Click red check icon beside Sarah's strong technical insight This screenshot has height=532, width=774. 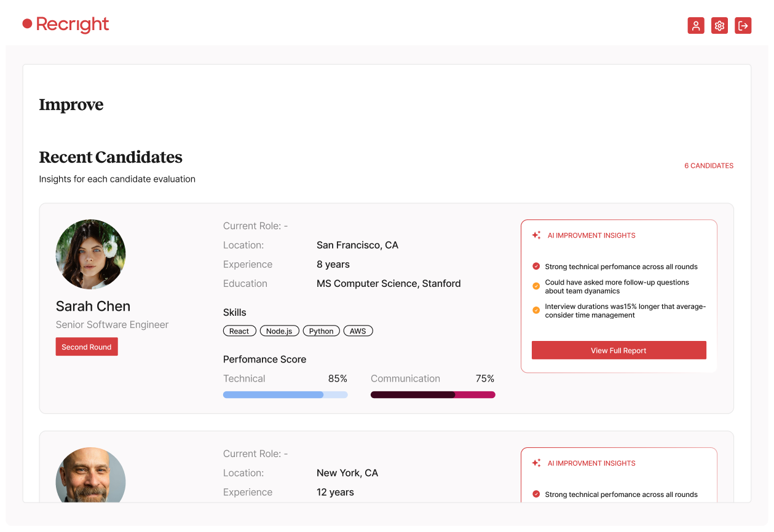click(x=536, y=267)
